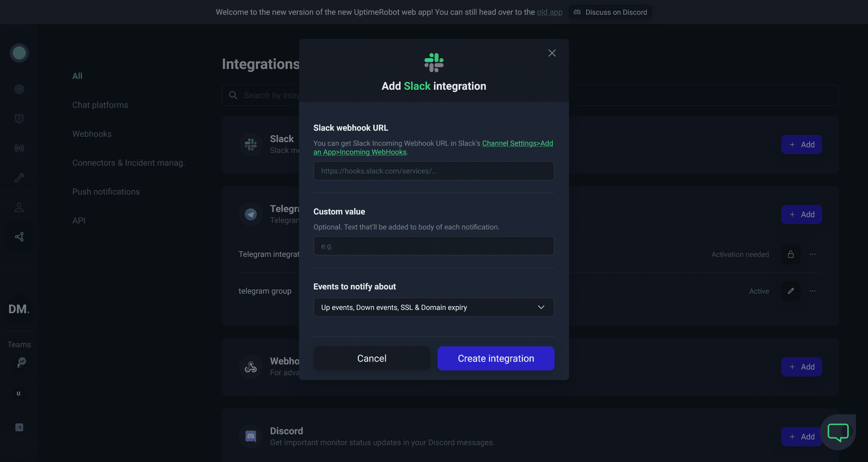The image size is (868, 462).
Task: Open the three-dot menu on Telegram integration row
Action: tap(813, 254)
